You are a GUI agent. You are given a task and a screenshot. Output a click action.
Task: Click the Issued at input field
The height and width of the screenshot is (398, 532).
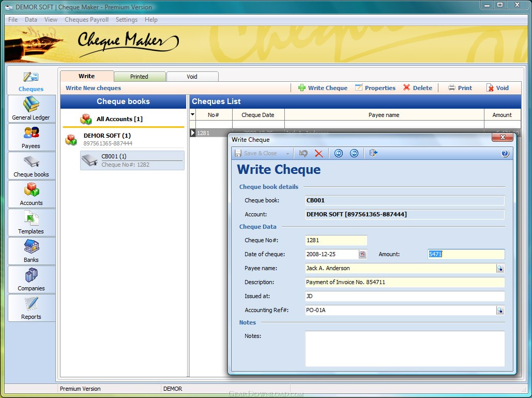pos(405,296)
